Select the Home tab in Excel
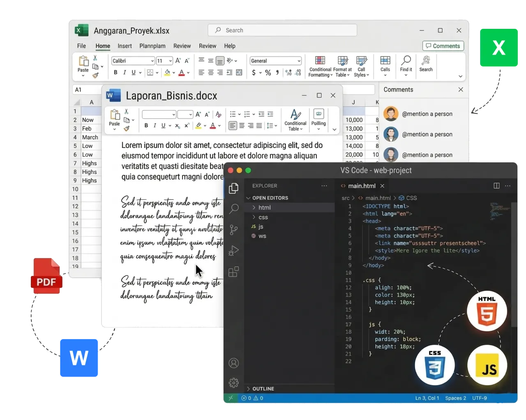The image size is (526, 420). (103, 46)
